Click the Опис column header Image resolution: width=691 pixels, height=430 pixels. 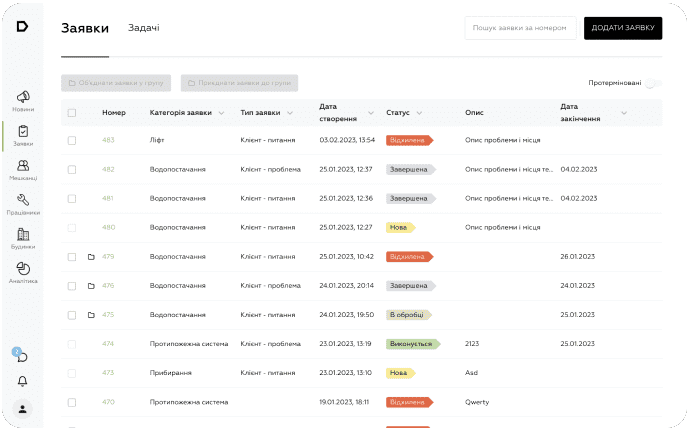(x=474, y=113)
